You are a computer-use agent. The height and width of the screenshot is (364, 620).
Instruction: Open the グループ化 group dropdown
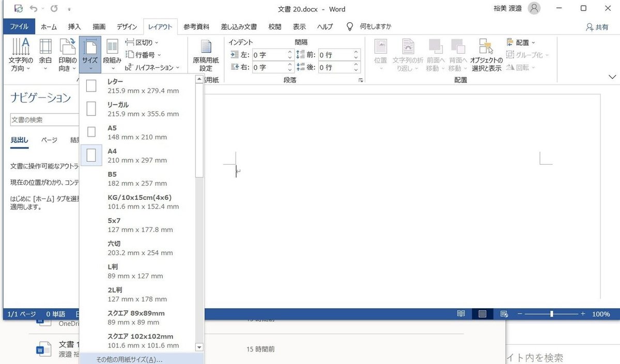pyautogui.click(x=528, y=55)
